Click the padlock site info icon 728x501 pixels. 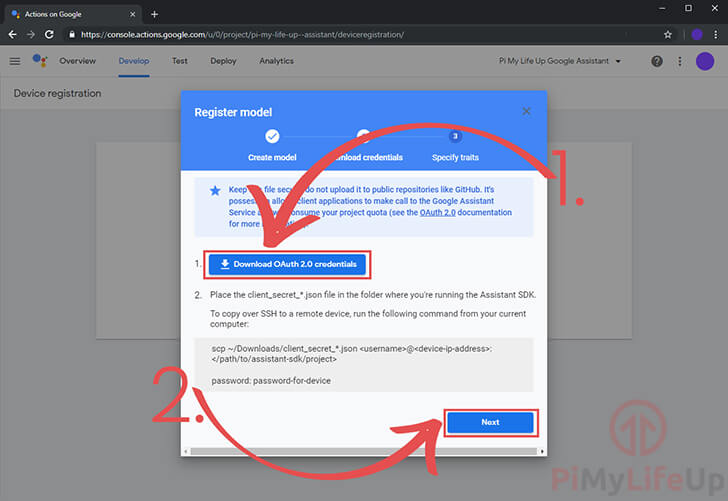(x=72, y=34)
